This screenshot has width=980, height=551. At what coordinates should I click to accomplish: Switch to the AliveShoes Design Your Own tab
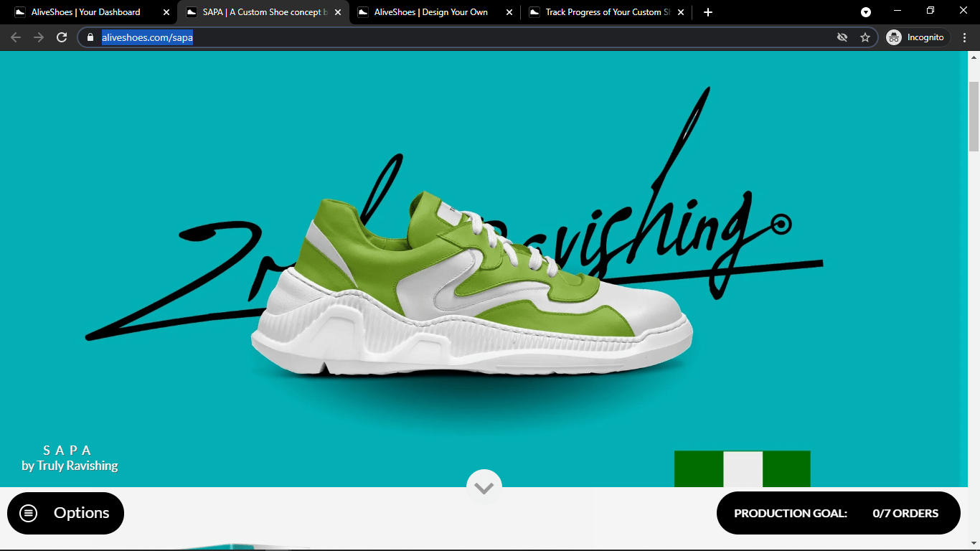point(430,12)
